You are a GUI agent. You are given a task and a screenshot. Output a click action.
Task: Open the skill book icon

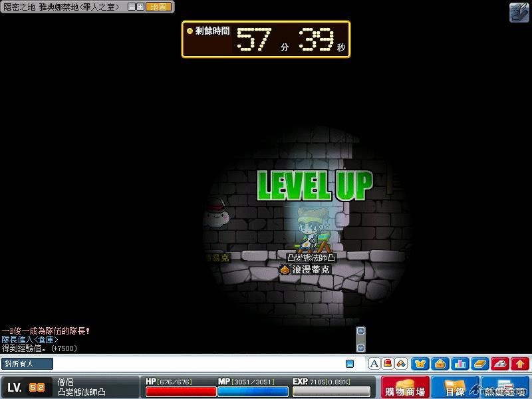(x=480, y=364)
